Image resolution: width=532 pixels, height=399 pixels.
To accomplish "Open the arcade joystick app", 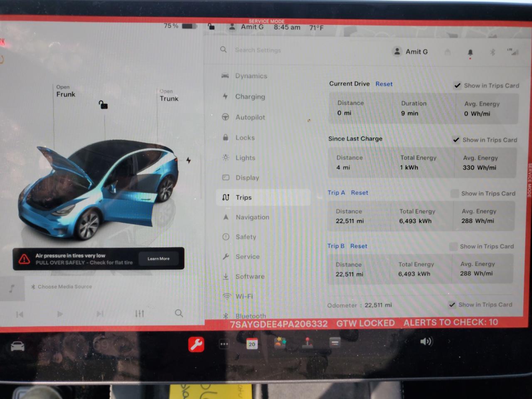I will coord(308,343).
